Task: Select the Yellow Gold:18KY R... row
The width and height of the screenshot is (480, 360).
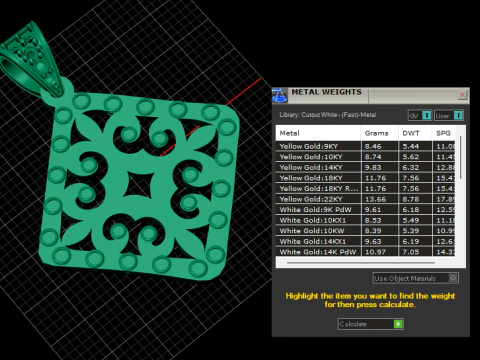Action: click(365, 188)
